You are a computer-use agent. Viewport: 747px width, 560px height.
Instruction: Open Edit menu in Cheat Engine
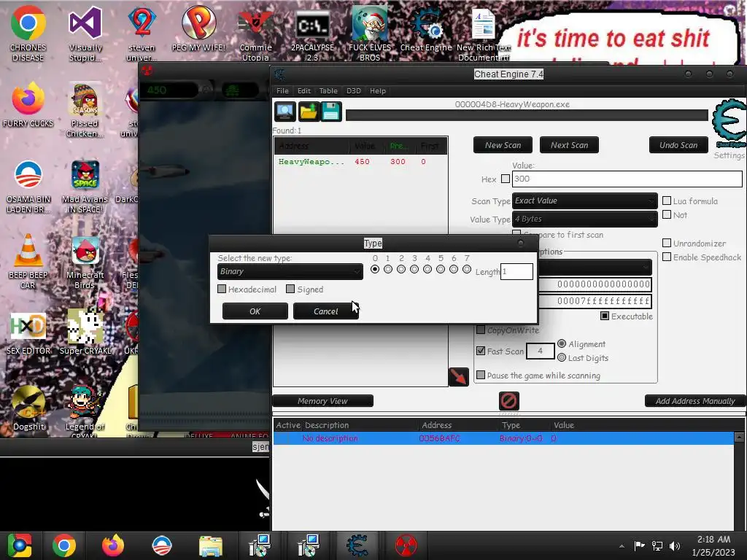tap(304, 90)
